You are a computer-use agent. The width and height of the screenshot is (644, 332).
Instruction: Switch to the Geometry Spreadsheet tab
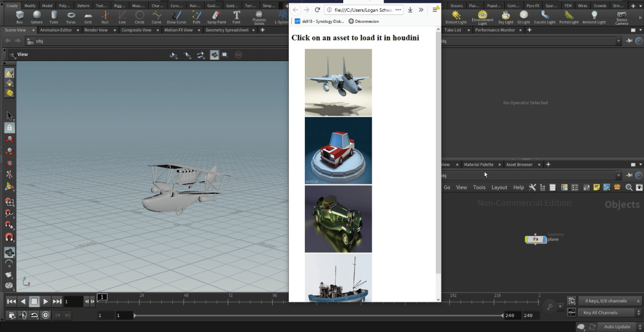click(x=227, y=30)
